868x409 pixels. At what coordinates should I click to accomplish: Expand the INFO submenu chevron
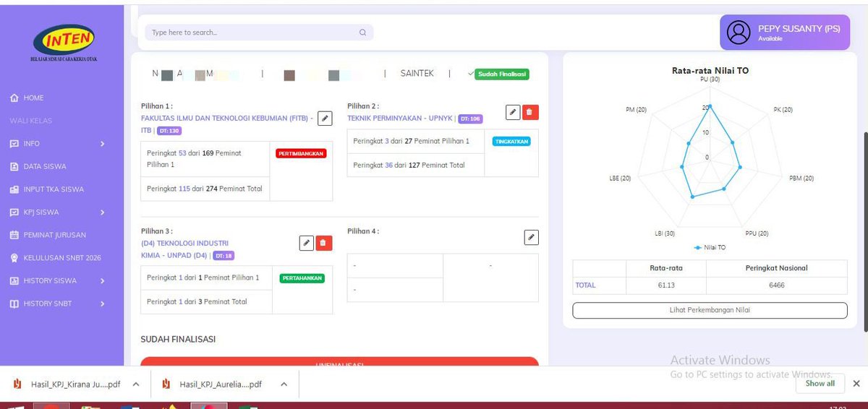(102, 144)
